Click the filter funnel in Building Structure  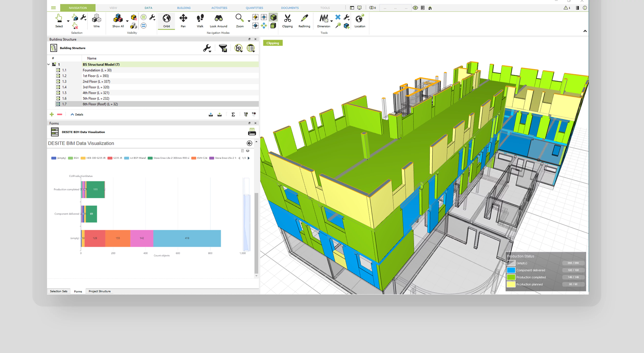coord(223,48)
